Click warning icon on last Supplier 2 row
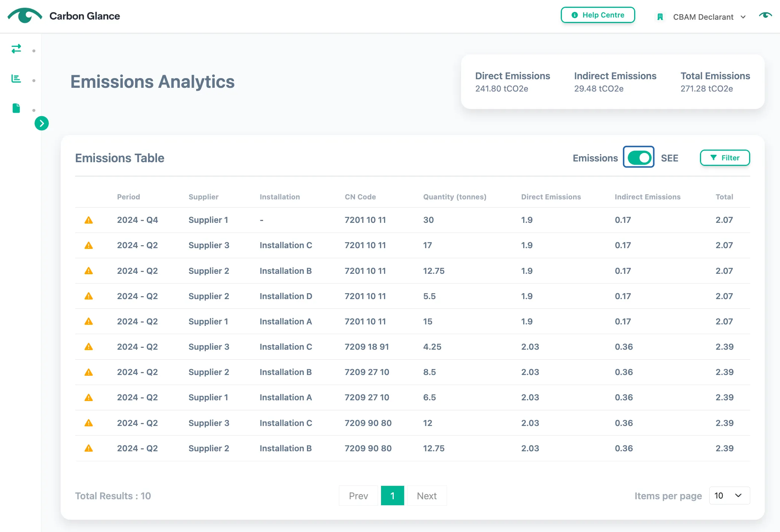The image size is (780, 532). point(89,448)
